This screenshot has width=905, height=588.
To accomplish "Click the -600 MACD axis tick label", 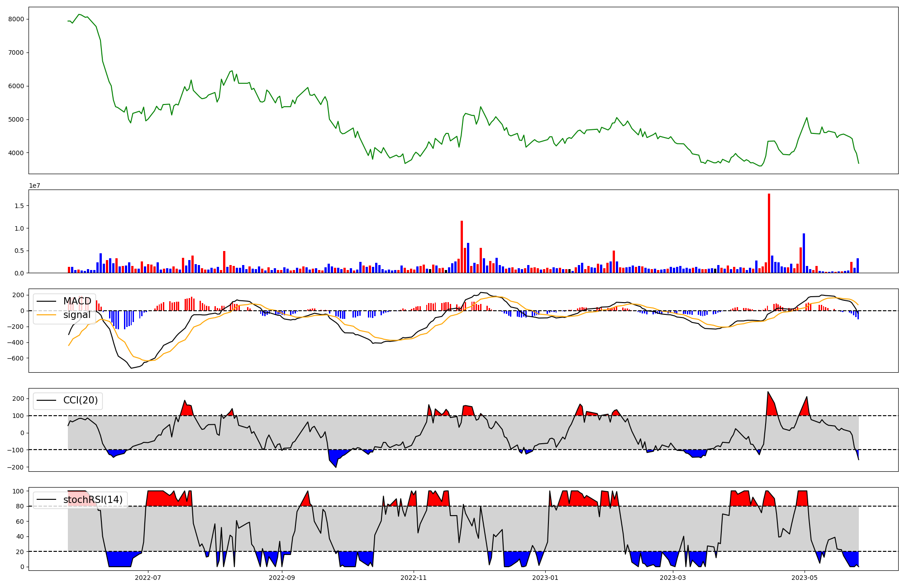I will click(x=15, y=358).
